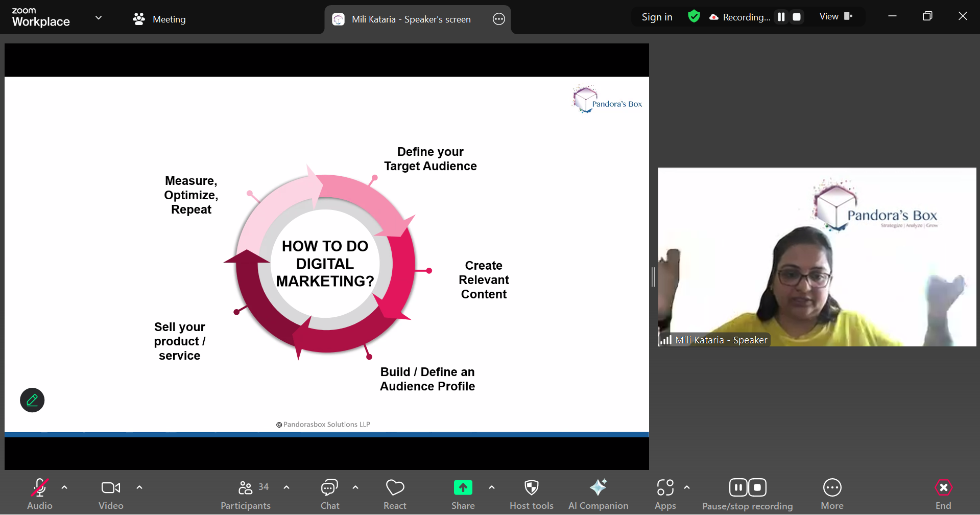980x515 pixels.
Task: Click the annotate pencil icon
Action: tap(32, 400)
